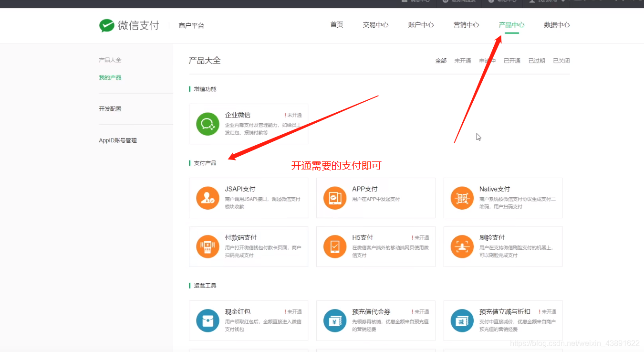Image resolution: width=644 pixels, height=352 pixels.
Task: Select the JSAPI支付 orange icon
Action: [208, 198]
